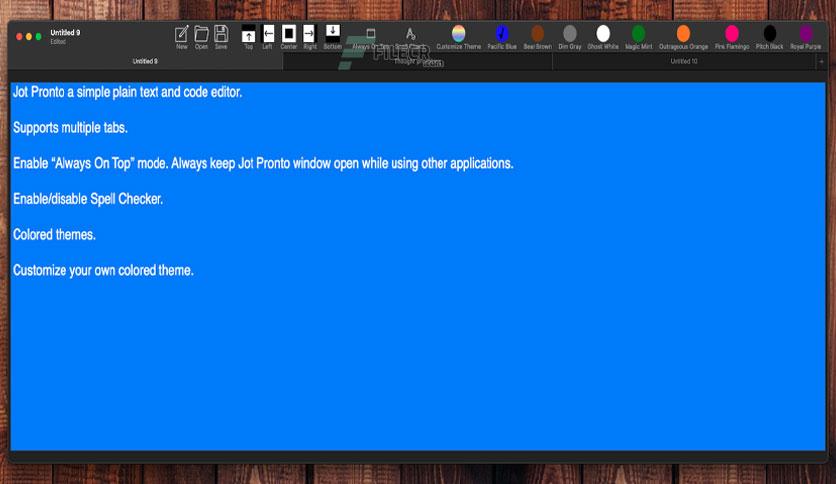Viewport: 836px width, 484px height.
Task: Apply the Dim Gray theme
Action: click(569, 34)
